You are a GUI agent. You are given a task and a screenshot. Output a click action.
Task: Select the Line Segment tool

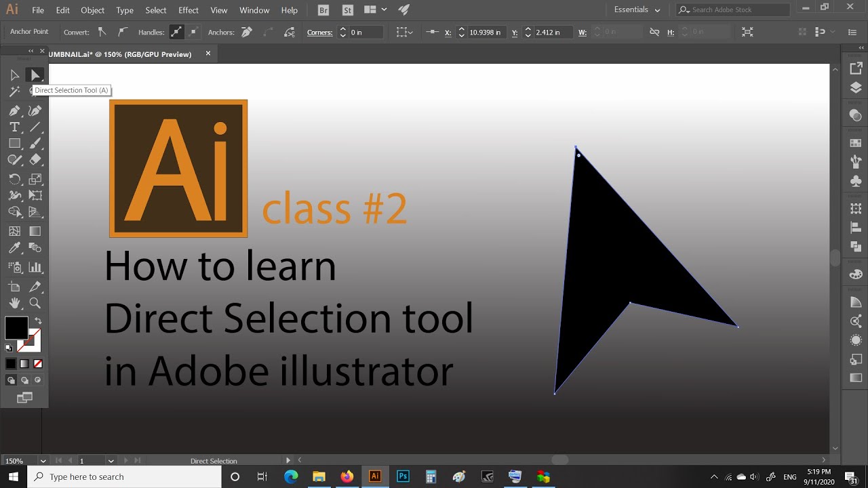(35, 127)
